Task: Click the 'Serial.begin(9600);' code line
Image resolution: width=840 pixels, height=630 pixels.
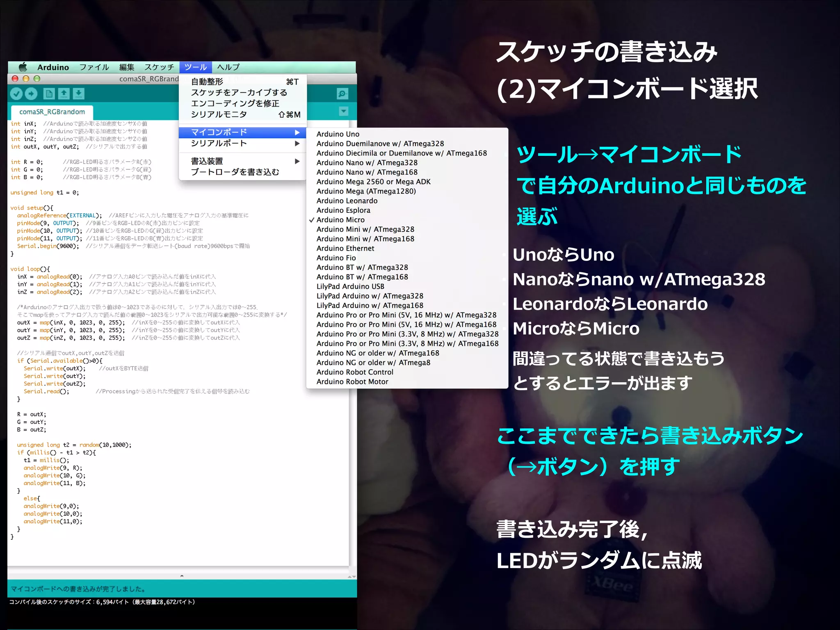Action: point(48,246)
